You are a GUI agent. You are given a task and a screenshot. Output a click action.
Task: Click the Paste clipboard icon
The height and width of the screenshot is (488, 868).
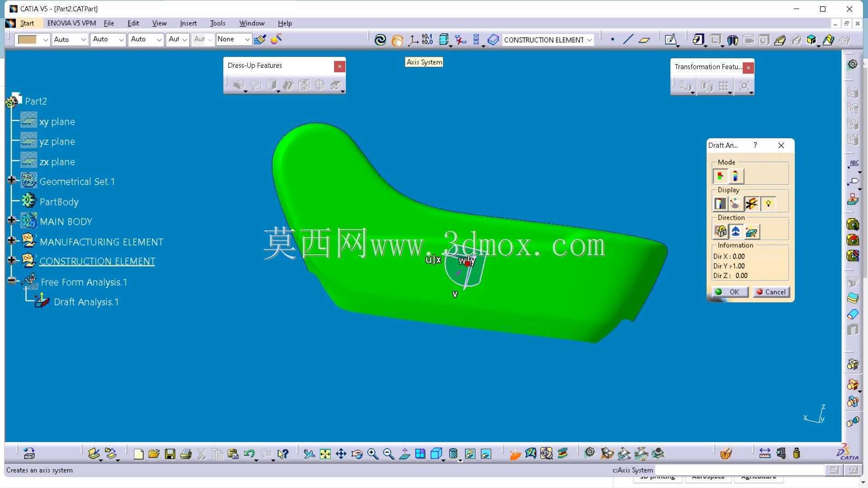click(233, 454)
